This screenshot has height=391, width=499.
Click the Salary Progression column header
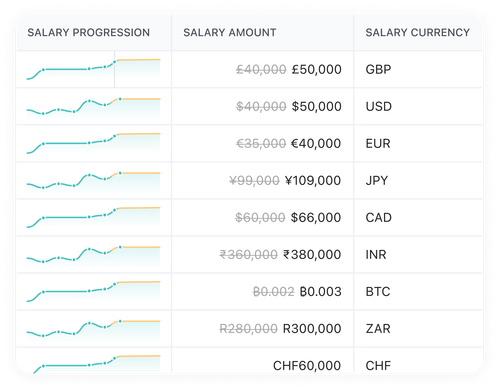click(88, 33)
